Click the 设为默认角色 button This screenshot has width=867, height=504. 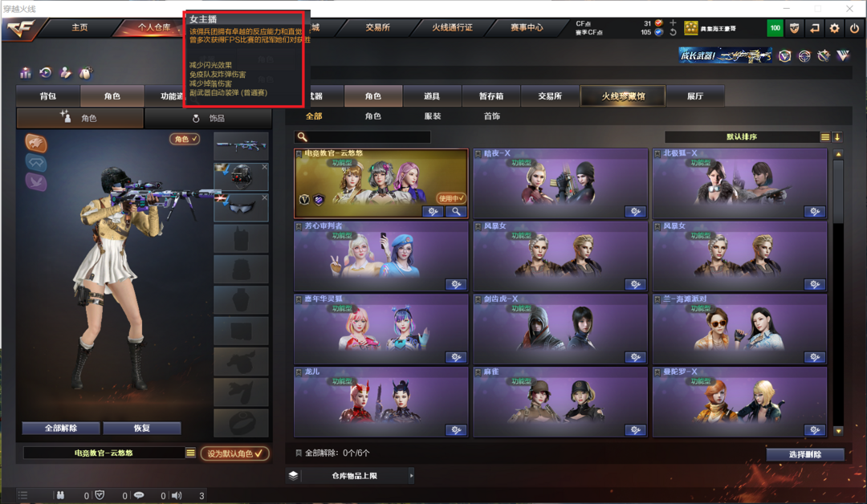235,453
